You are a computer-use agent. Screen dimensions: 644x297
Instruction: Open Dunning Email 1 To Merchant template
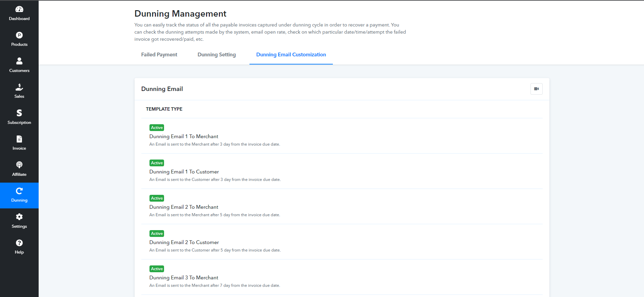[x=184, y=136]
